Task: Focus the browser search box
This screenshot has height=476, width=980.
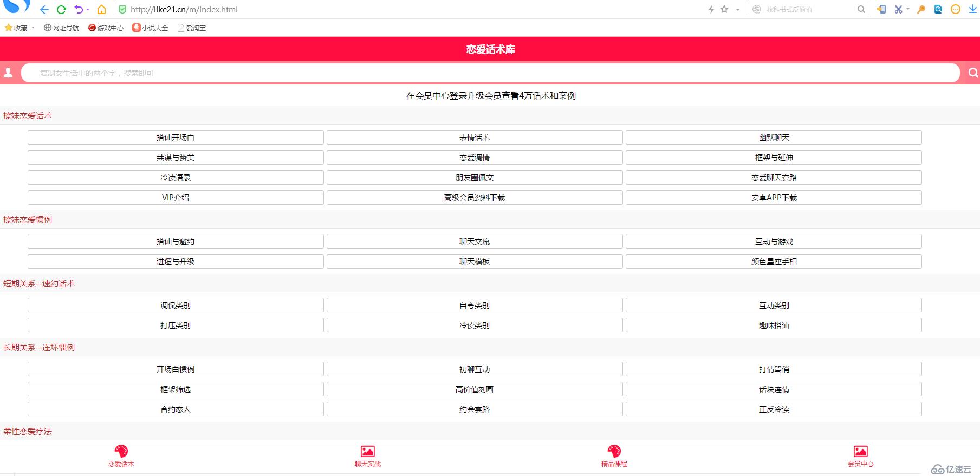Action: (x=807, y=10)
